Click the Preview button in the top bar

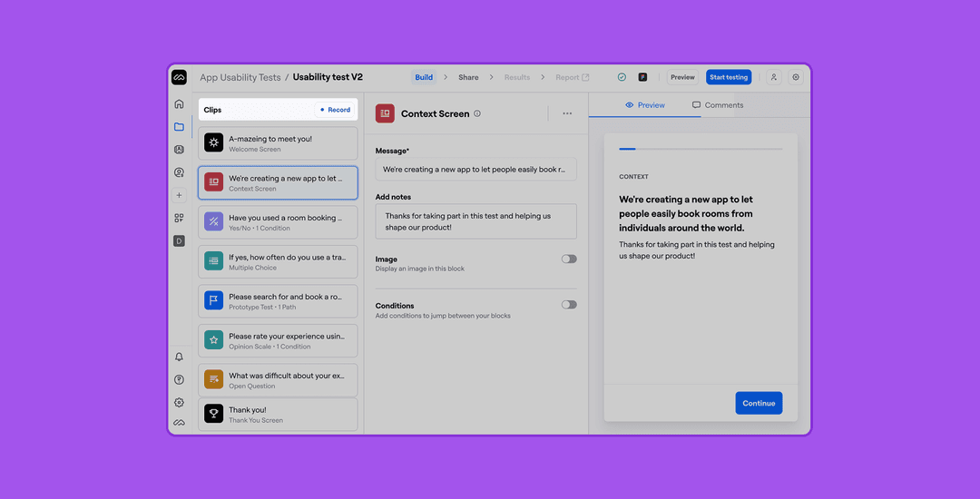click(682, 77)
